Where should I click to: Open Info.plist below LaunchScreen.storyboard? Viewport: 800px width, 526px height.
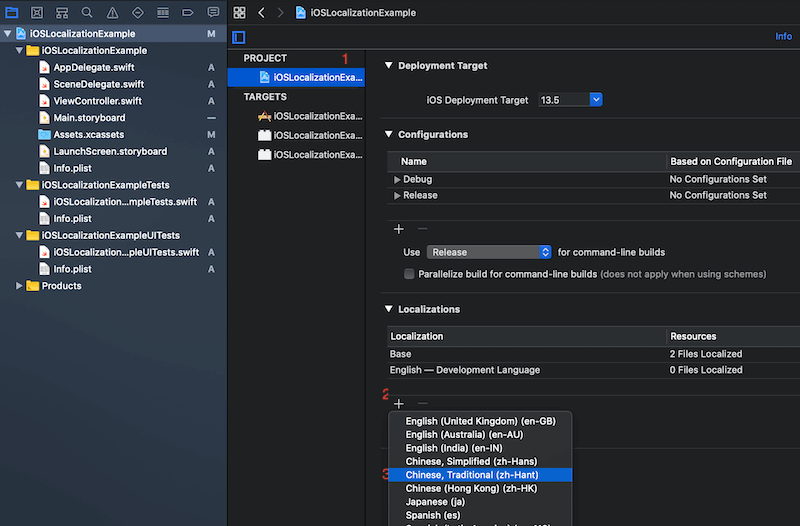72,168
